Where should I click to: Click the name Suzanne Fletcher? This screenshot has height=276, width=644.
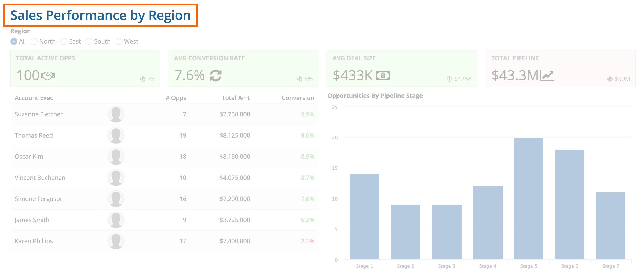[39, 114]
